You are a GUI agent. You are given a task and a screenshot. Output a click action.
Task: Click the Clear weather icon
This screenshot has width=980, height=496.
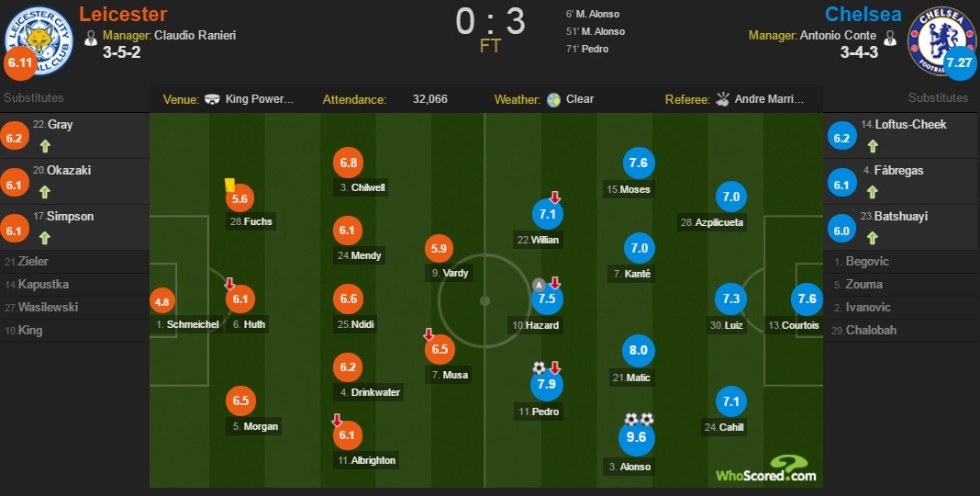[553, 99]
